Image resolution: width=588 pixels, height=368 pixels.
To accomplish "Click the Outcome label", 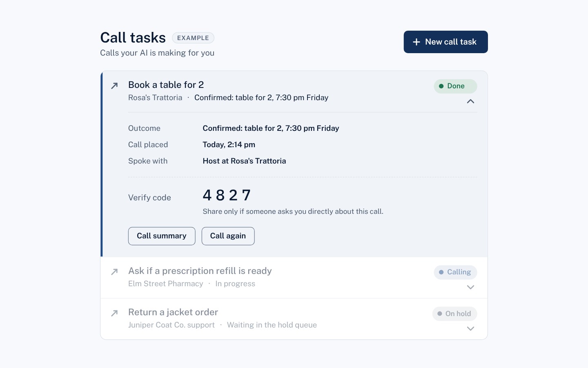I will click(144, 128).
